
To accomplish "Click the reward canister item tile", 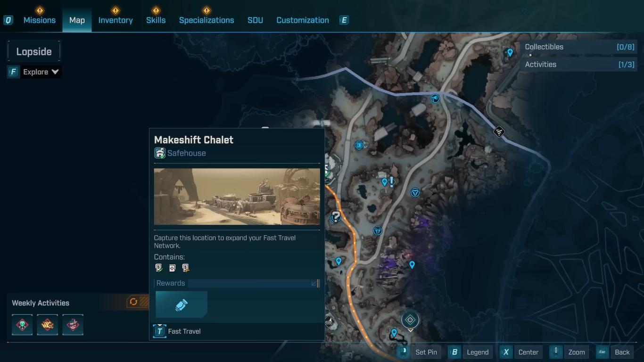I will (x=182, y=304).
